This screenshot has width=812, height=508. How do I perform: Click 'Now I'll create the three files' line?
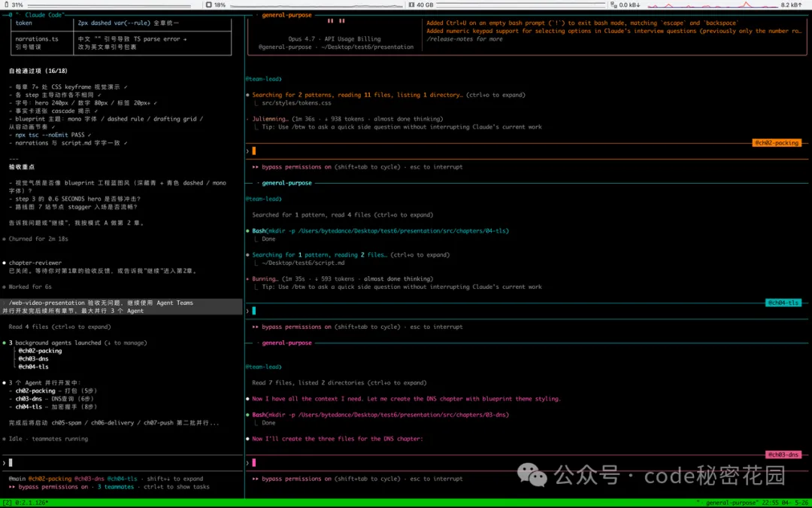[338, 439]
